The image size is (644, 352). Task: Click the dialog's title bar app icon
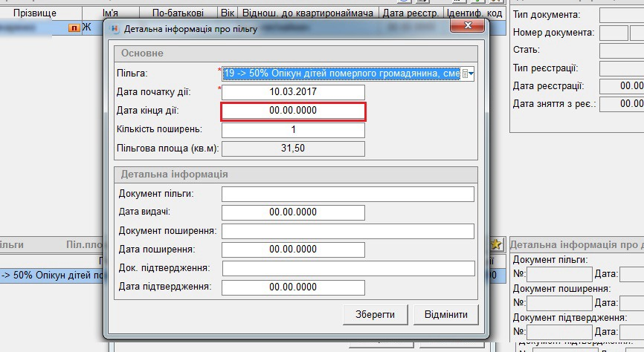[x=114, y=29]
